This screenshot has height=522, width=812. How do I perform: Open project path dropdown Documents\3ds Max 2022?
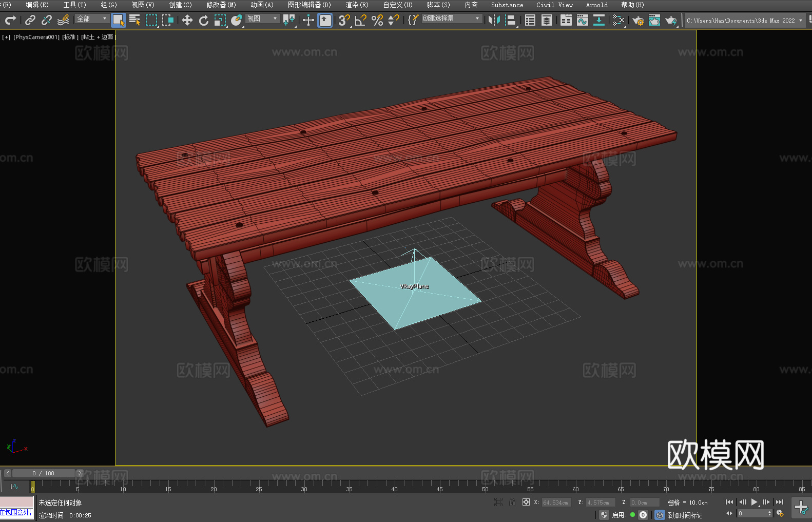(745, 21)
